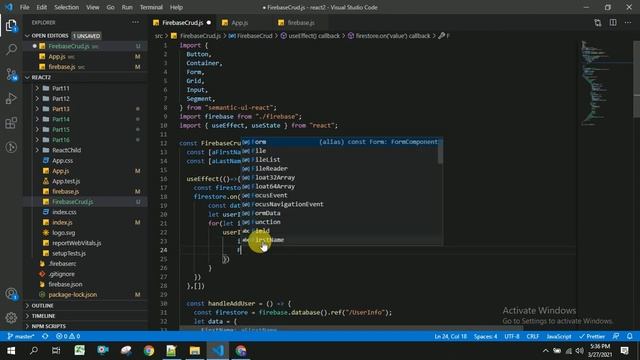Open App.test.js in the file explorer
The height and width of the screenshot is (360, 640).
tap(66, 181)
